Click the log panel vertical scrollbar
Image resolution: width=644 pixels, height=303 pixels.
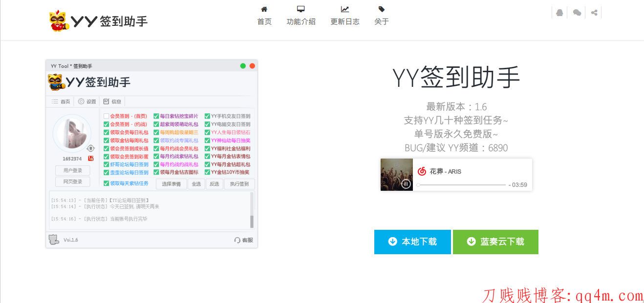pyautogui.click(x=252, y=210)
